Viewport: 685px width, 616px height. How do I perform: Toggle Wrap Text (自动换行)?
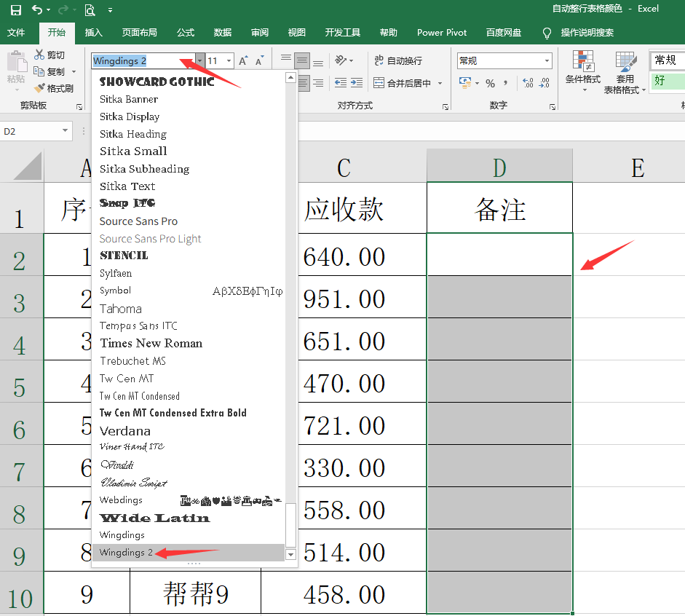click(x=398, y=60)
